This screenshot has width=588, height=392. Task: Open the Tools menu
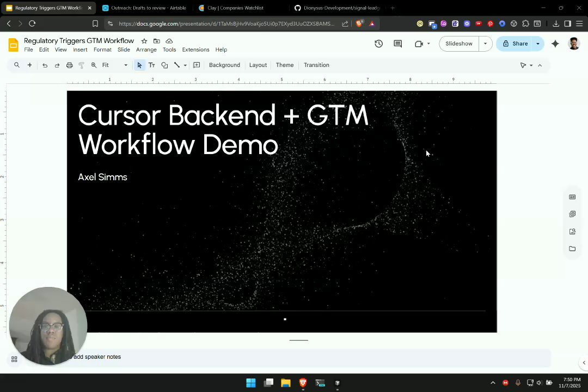tap(169, 50)
